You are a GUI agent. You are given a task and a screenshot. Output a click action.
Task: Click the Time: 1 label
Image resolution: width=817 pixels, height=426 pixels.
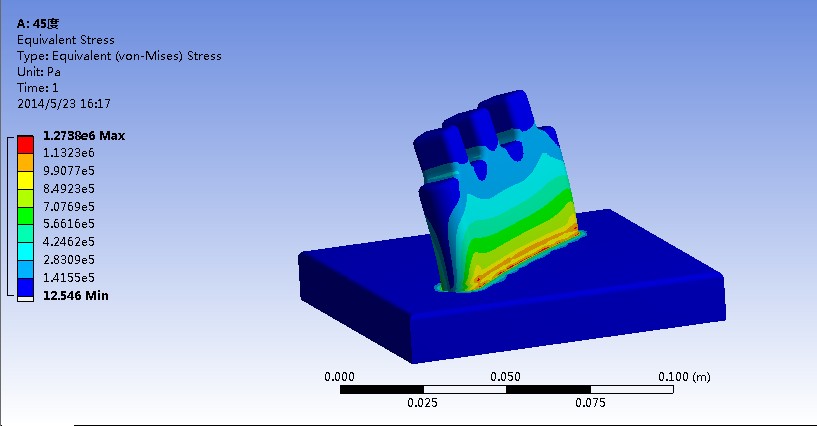coord(38,88)
